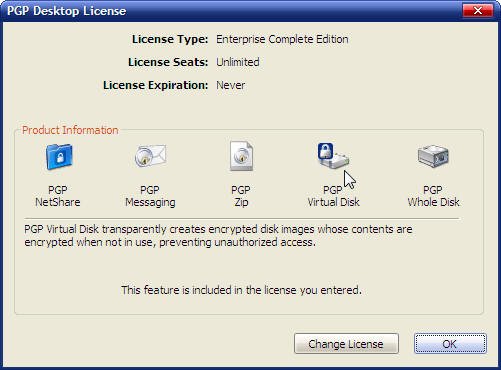
Task: Click the "PGP NetShare" text label
Action: (58, 196)
